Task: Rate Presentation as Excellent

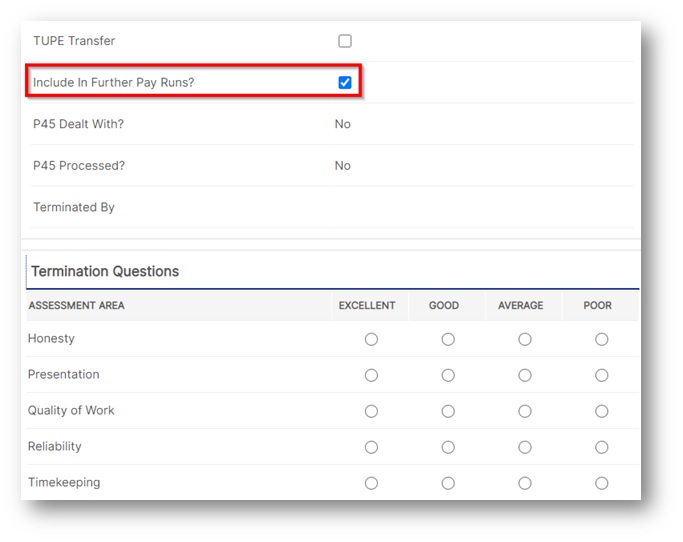Action: [371, 375]
